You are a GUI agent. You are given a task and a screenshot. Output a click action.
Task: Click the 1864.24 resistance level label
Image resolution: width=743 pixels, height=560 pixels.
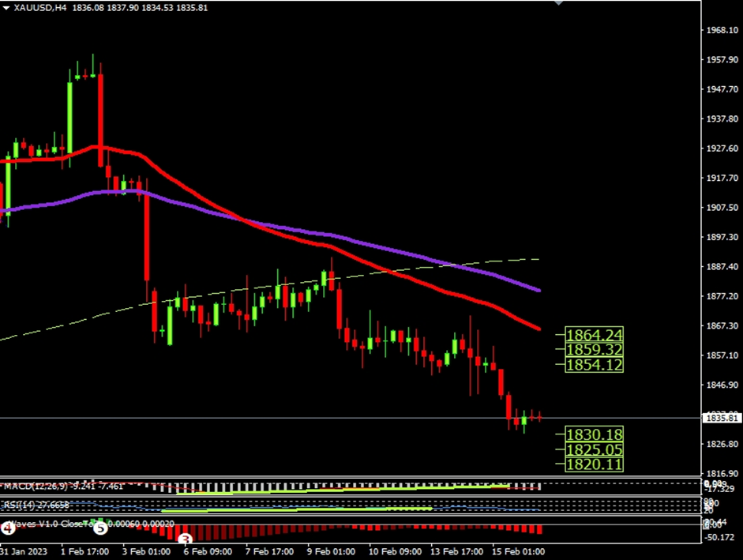(595, 334)
